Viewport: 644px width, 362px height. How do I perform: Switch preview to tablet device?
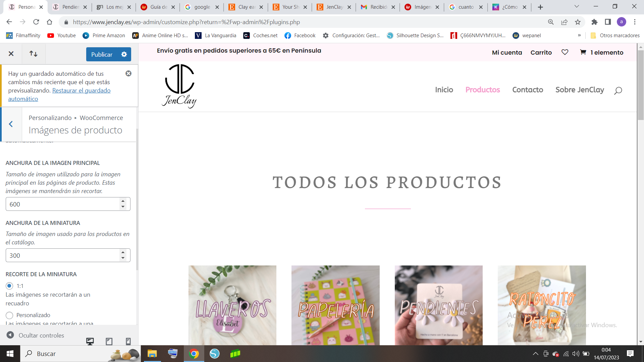109,341
